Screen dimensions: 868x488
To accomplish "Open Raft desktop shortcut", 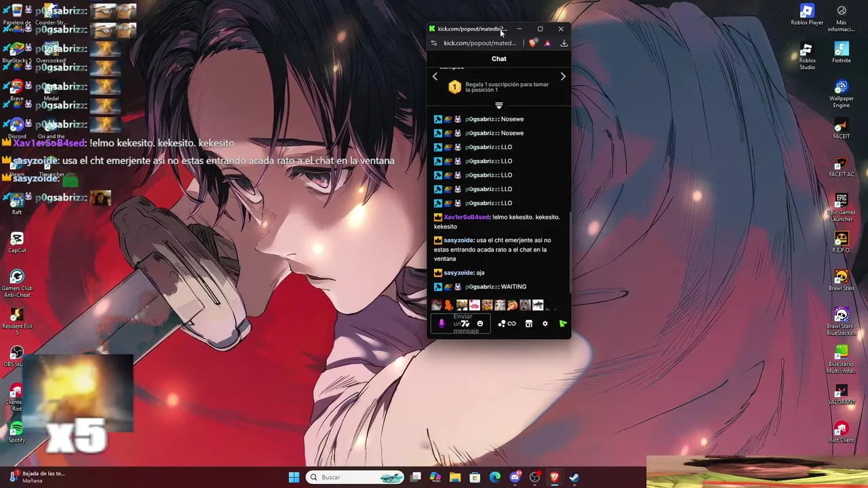I will tap(17, 205).
